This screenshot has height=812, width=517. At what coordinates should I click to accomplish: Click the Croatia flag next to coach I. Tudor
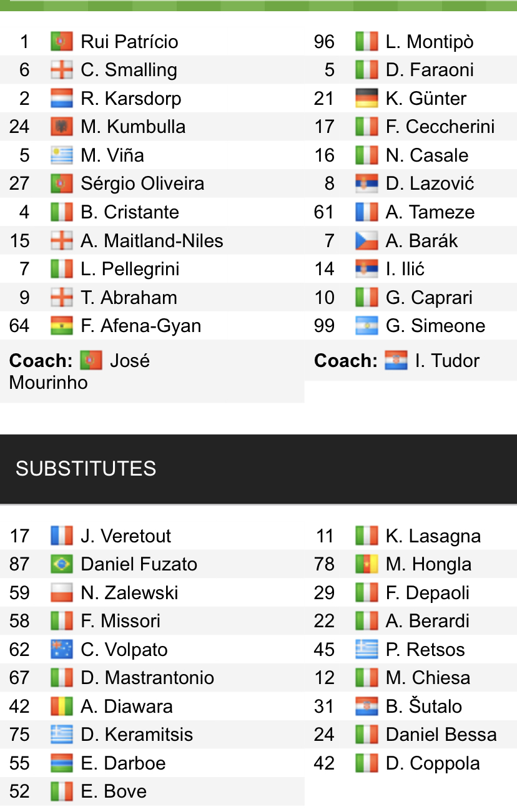tap(396, 361)
